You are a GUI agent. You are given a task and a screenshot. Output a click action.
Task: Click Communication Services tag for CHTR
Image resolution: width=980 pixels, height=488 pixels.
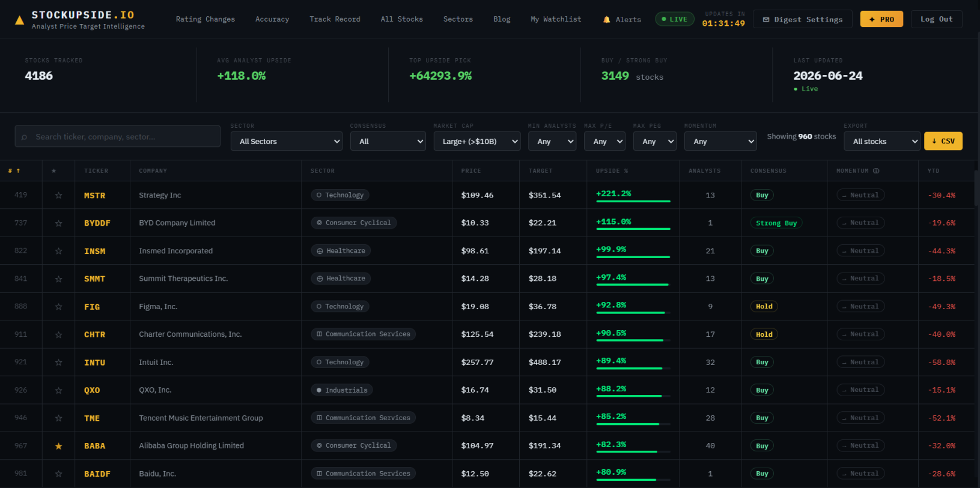coord(363,334)
